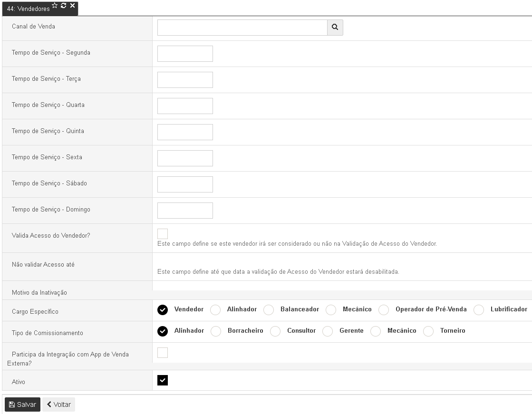
Task: Click help text about Validação de Acesso considerado
Action: 297,244
